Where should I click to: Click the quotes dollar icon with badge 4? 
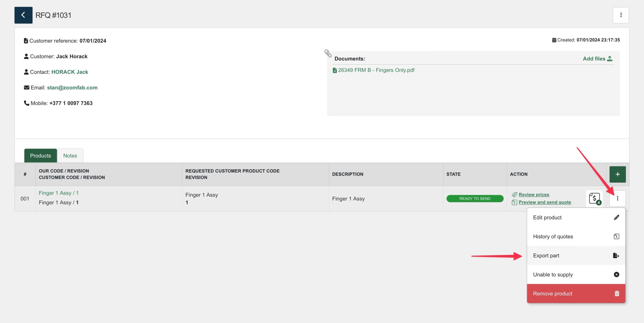point(594,199)
